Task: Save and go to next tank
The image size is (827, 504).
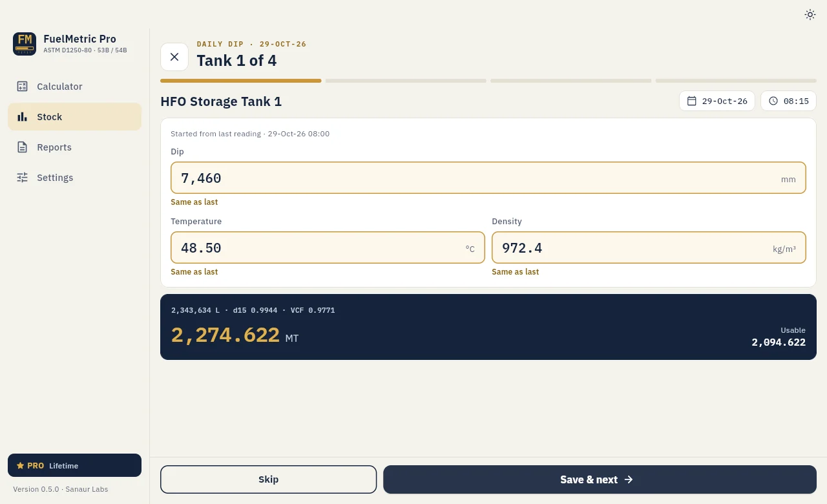Action: coord(600,479)
